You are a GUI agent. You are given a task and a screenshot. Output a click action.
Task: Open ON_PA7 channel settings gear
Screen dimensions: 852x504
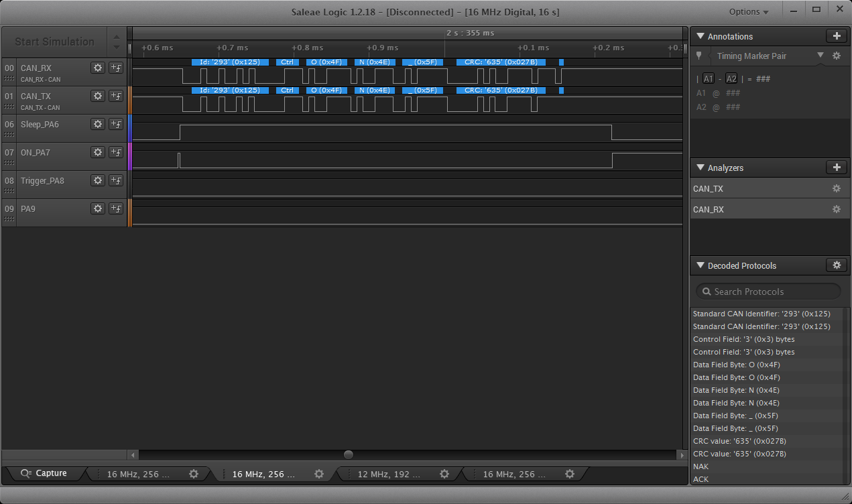click(98, 152)
